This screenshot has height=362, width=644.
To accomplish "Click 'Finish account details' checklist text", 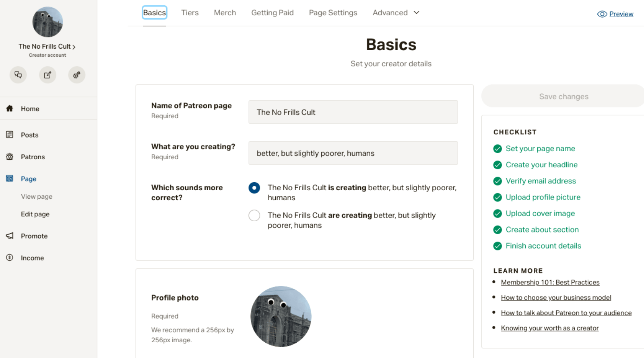I will click(x=543, y=246).
